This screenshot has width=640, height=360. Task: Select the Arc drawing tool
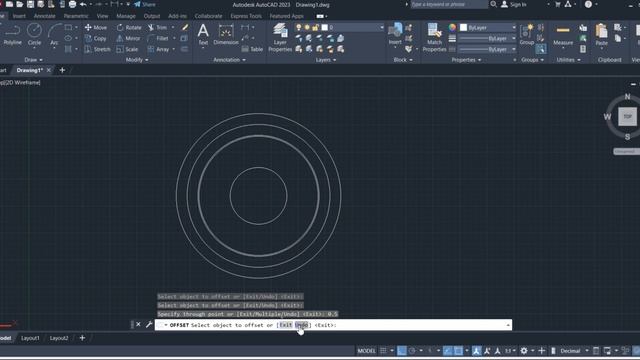[54, 34]
